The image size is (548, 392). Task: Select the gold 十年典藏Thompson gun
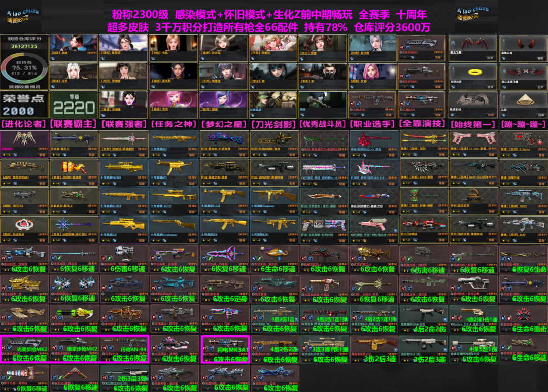(x=273, y=201)
